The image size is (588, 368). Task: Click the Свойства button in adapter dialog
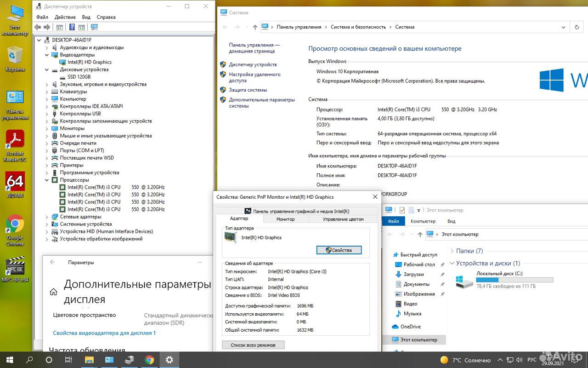pos(339,250)
